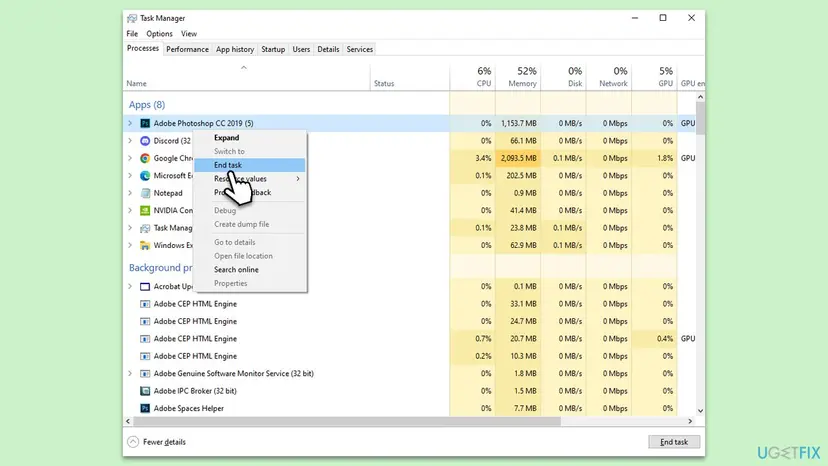Click the Task Manager row icon
828x466 pixels.
(145, 228)
